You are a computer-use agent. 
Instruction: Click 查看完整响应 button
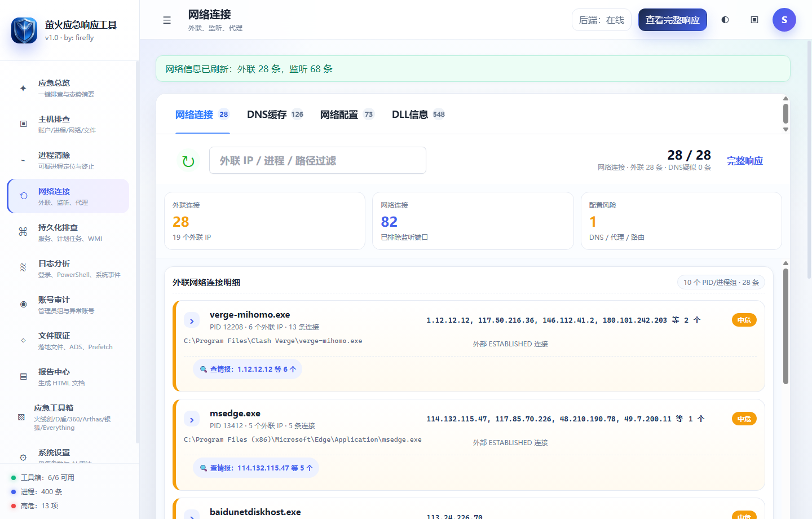[x=673, y=20]
